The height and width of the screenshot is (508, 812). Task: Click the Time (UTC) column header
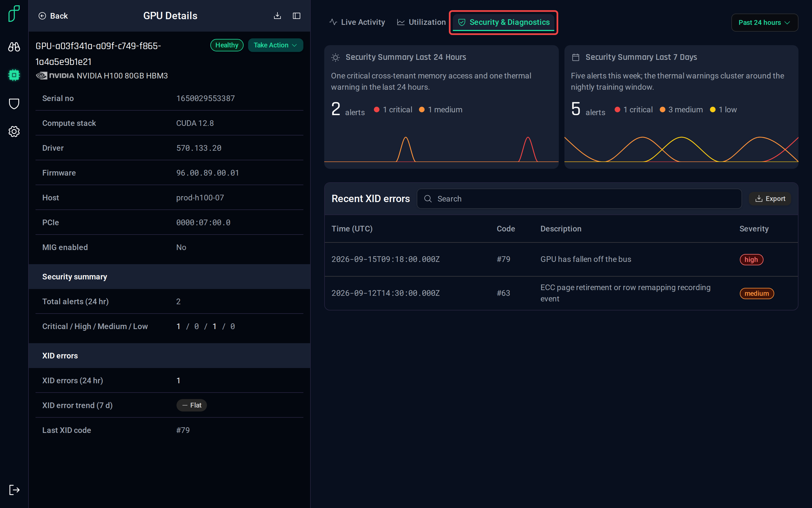pos(352,229)
